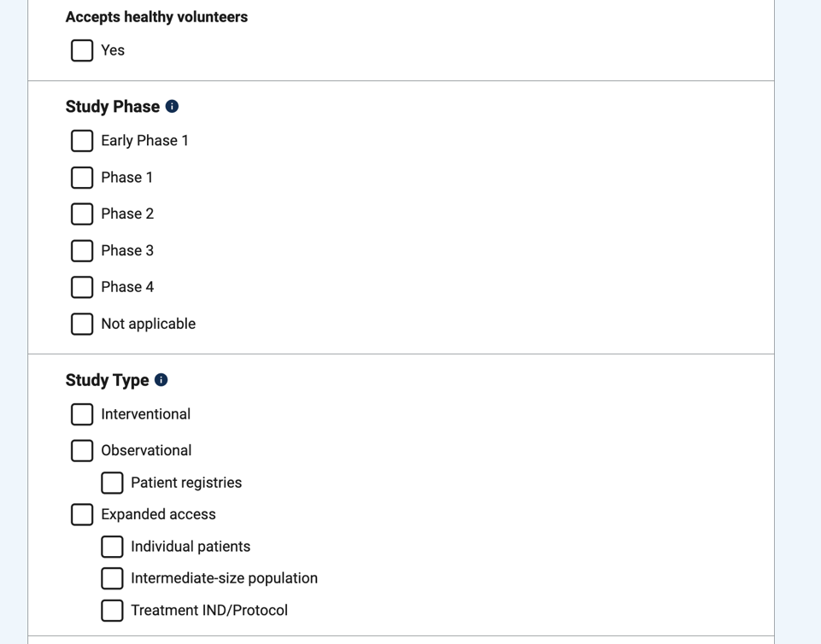Viewport: 821px width, 644px height.
Task: Check Yes for accepting healthy volunteers
Action: 82,50
